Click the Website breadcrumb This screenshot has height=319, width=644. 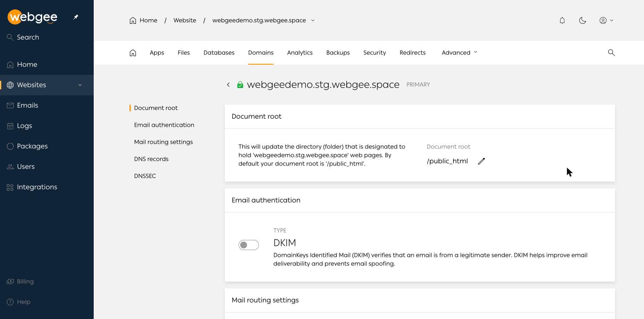(x=185, y=20)
